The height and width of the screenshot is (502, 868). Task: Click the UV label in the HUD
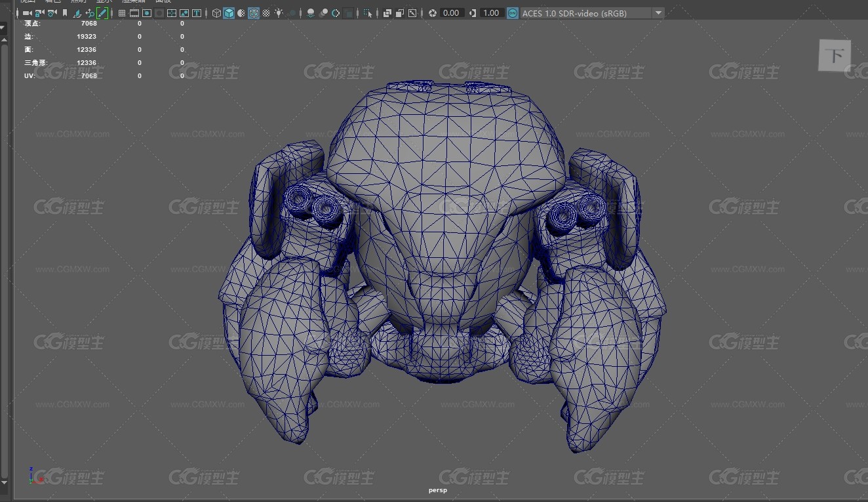tap(30, 75)
